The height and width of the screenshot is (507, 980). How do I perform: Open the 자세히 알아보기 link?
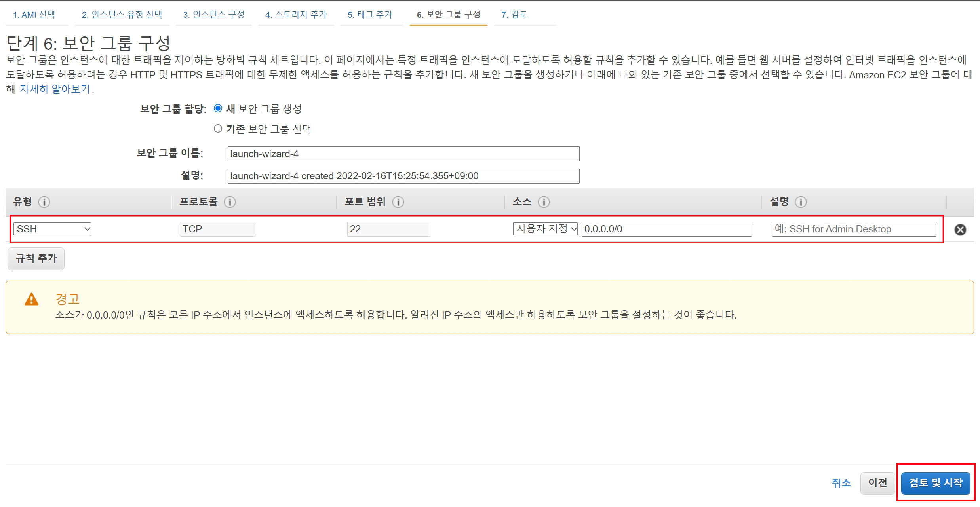pos(55,89)
